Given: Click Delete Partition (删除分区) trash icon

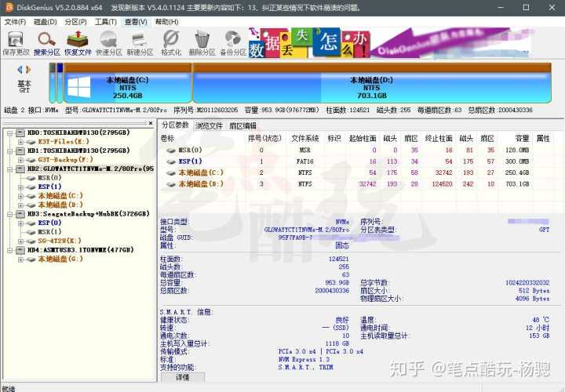Looking at the screenshot, I should click(x=202, y=43).
